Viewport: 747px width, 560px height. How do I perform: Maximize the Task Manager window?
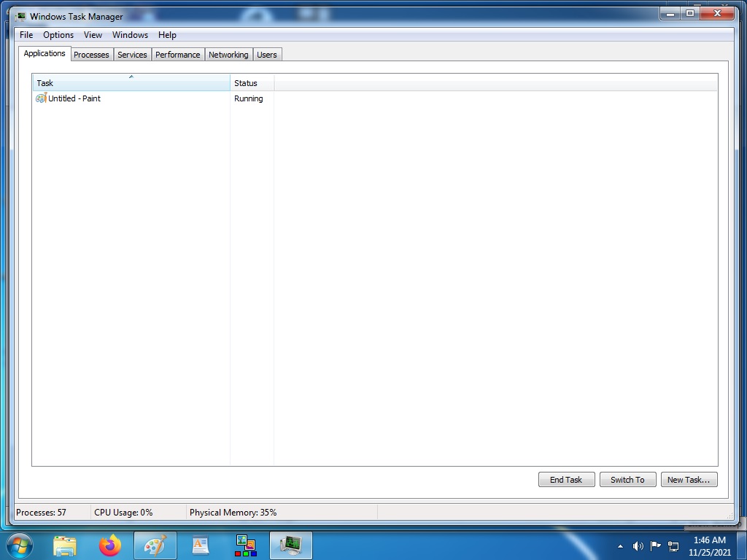click(689, 14)
